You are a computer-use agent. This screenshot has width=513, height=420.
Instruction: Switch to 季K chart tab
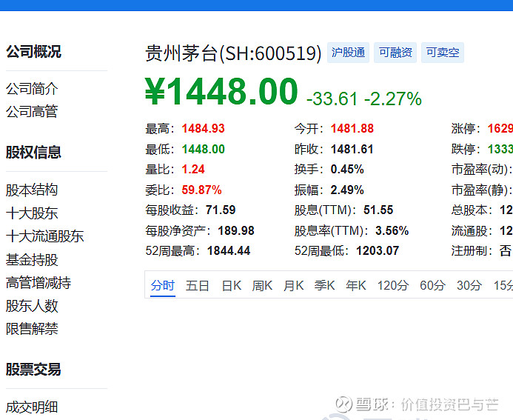coord(324,285)
